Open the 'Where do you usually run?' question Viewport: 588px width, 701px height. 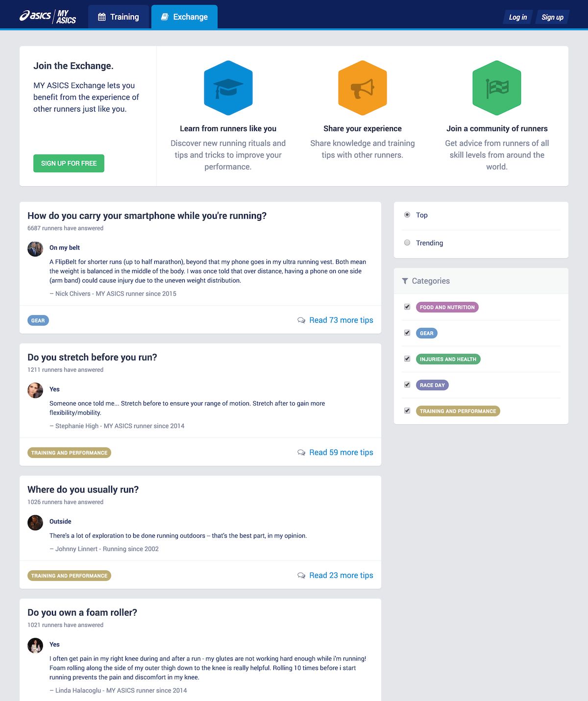pyautogui.click(x=83, y=489)
